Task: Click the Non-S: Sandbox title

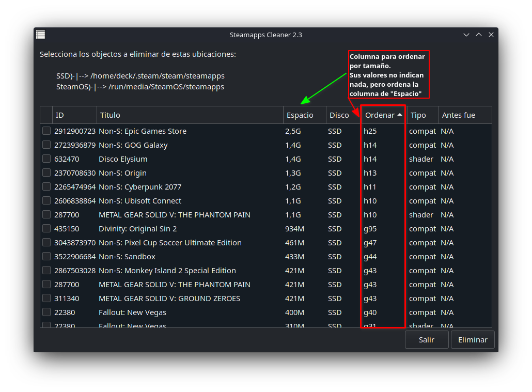Action: click(127, 257)
